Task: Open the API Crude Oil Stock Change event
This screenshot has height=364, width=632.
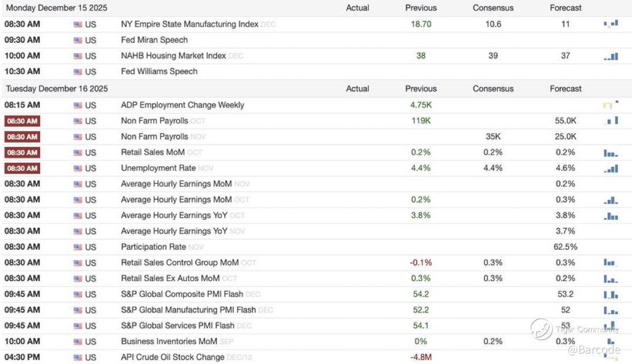Action: 172,357
